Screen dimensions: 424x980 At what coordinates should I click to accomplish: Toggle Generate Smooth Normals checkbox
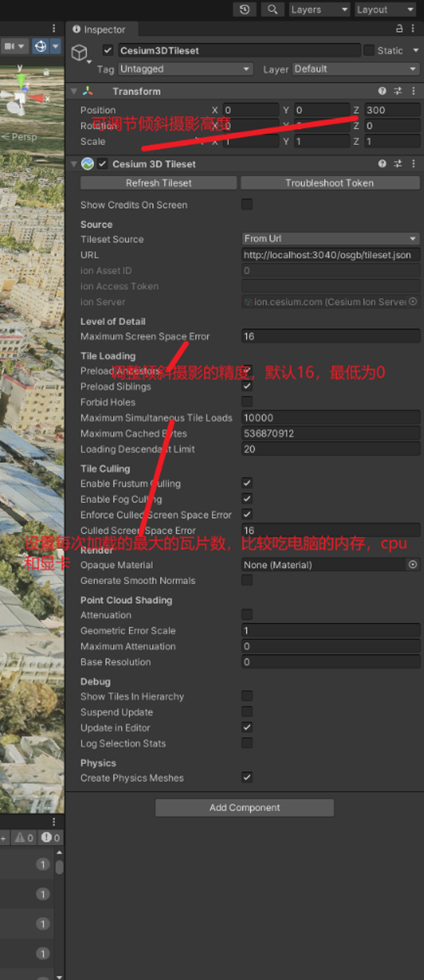[x=247, y=580]
